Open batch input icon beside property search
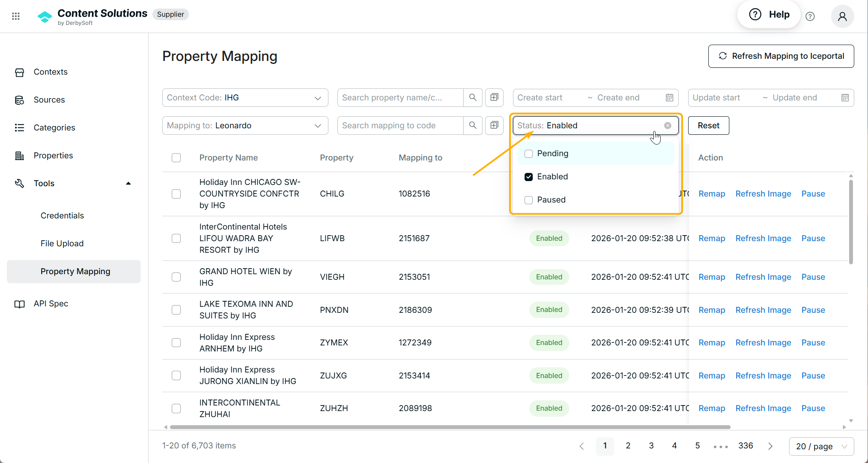Viewport: 868px width, 463px height. coord(494,97)
